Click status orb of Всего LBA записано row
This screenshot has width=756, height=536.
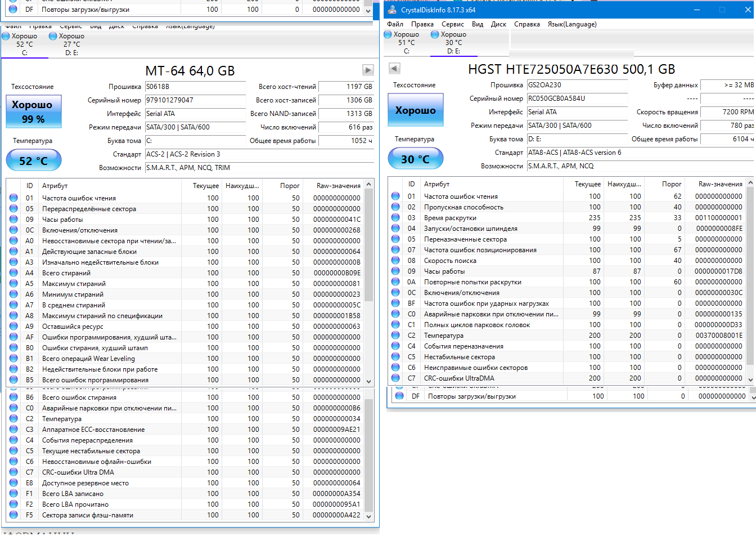click(13, 493)
